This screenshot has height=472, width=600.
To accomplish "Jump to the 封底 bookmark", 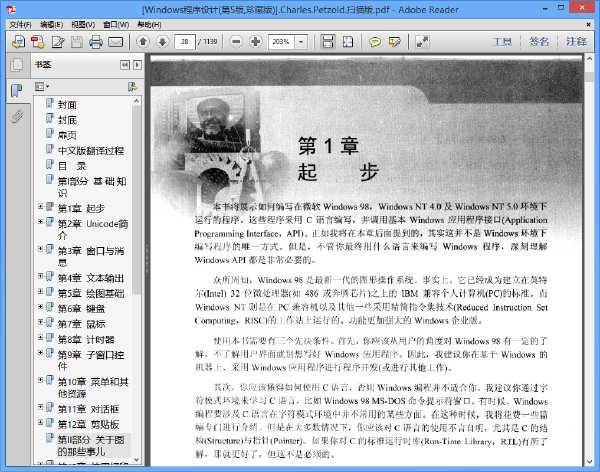I will [x=67, y=120].
